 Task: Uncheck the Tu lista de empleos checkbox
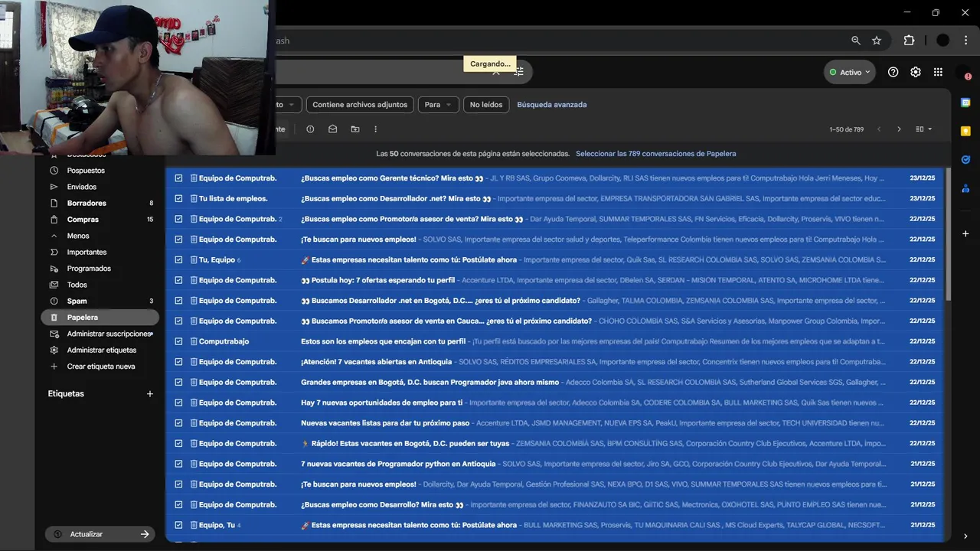[178, 198]
